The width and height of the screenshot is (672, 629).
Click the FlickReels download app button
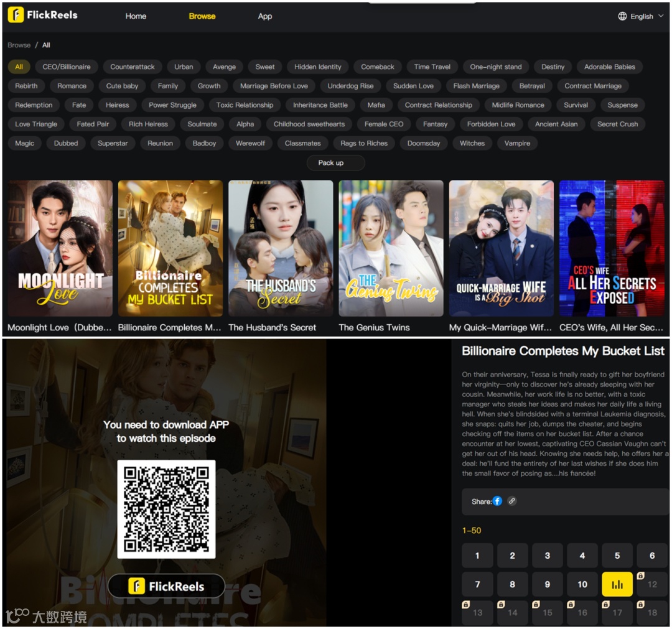(166, 585)
